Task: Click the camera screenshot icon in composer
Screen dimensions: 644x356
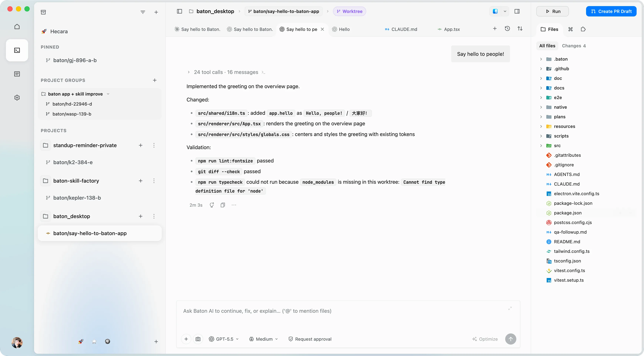Action: click(198, 339)
